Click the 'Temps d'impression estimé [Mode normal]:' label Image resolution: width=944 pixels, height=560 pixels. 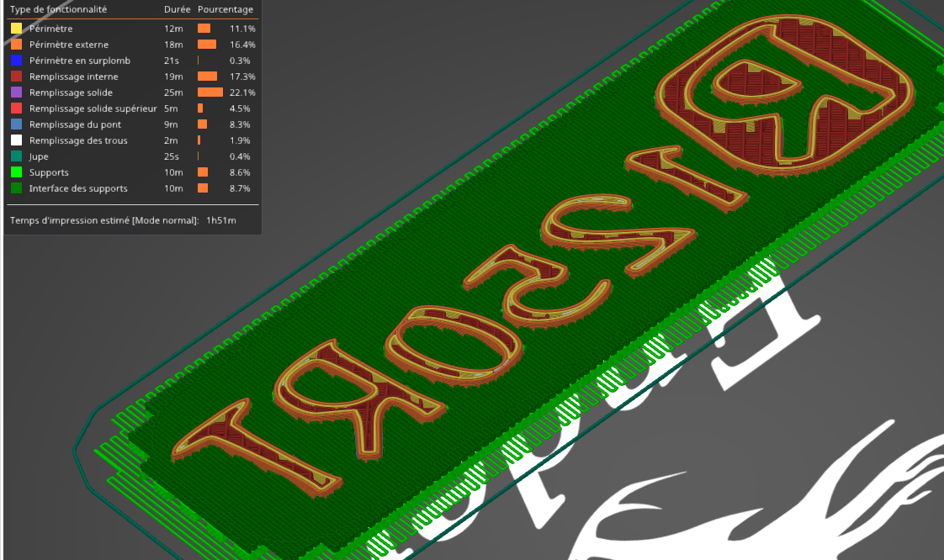click(x=104, y=220)
